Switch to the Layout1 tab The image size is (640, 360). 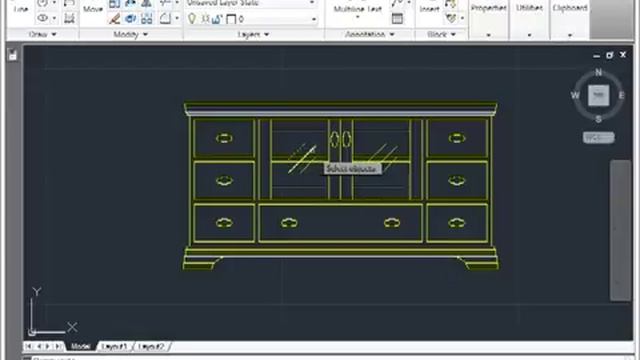pos(114,347)
